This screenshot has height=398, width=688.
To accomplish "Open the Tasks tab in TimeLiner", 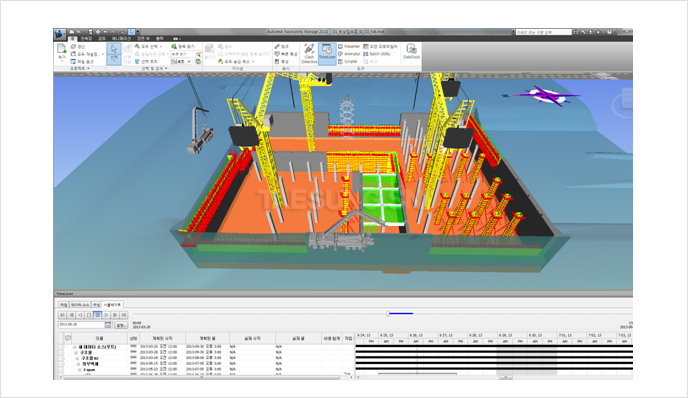I will point(64,305).
